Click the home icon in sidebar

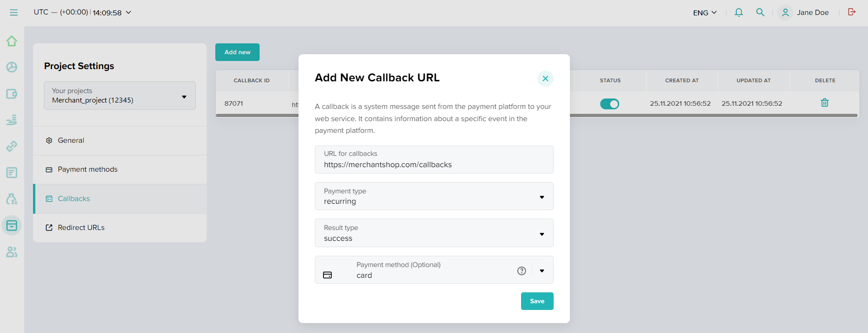(12, 41)
